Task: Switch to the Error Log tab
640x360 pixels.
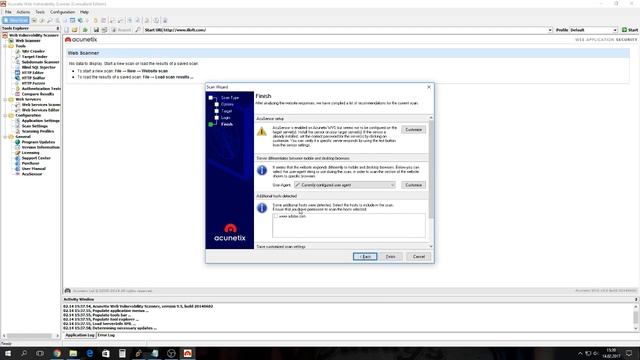Action: click(106, 335)
